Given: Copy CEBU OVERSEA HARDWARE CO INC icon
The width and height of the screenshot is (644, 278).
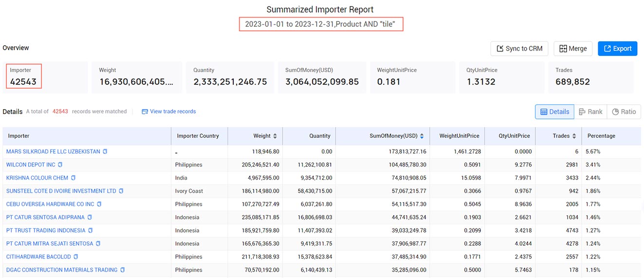Looking at the screenshot, I should [x=99, y=204].
